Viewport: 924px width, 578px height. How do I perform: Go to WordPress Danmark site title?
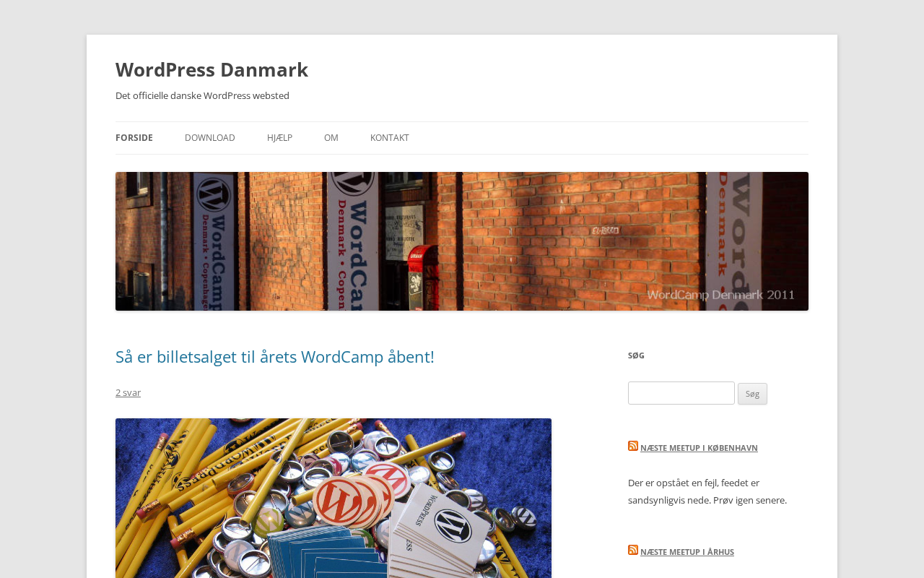(212, 69)
